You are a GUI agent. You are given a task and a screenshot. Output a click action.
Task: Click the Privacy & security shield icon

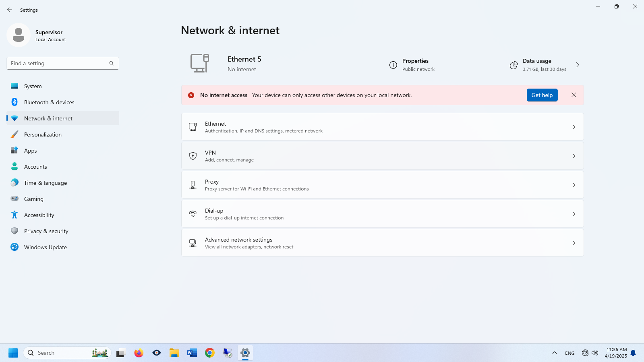tap(14, 231)
